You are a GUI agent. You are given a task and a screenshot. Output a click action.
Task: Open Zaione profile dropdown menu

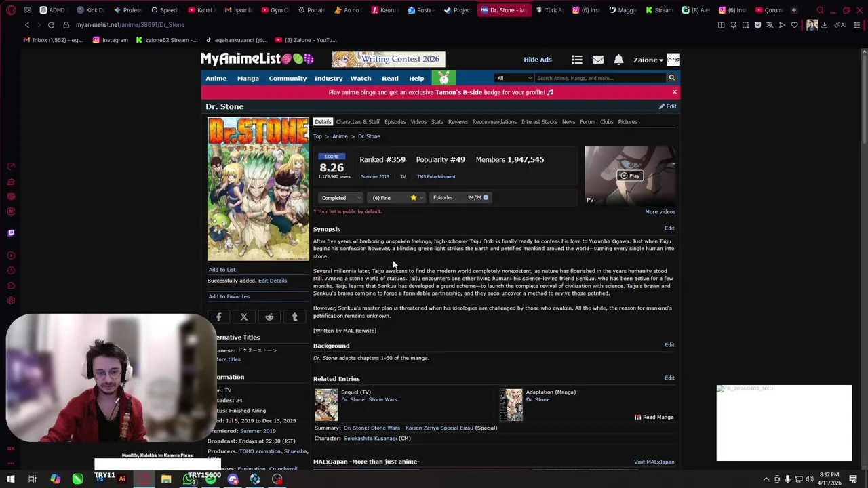(x=648, y=60)
